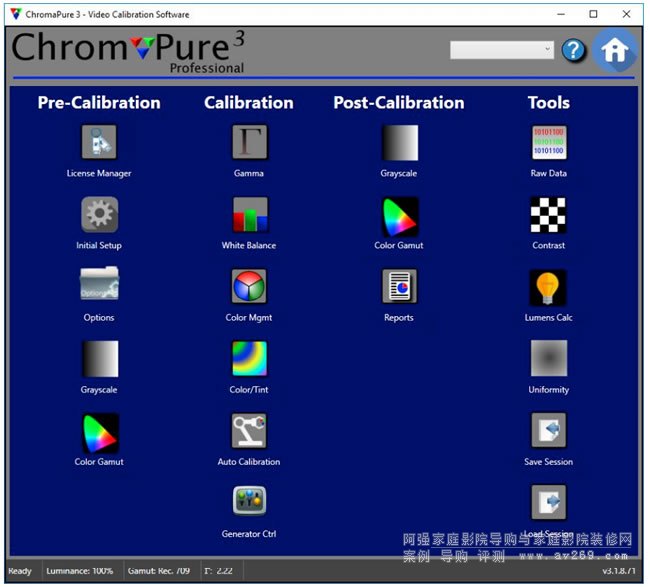This screenshot has width=650, height=587.
Task: Open Post-Calibration Grayscale module
Action: [x=399, y=143]
